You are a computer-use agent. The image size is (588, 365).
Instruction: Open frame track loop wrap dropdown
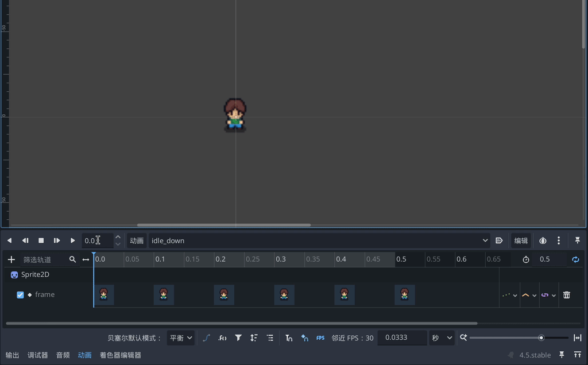[548, 296]
